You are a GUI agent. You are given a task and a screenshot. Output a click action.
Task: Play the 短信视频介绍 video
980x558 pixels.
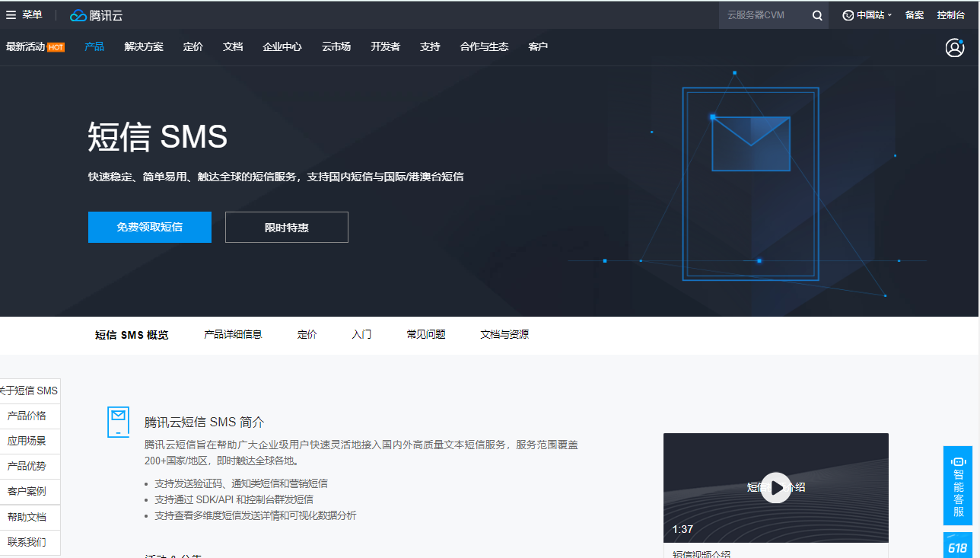pos(775,487)
